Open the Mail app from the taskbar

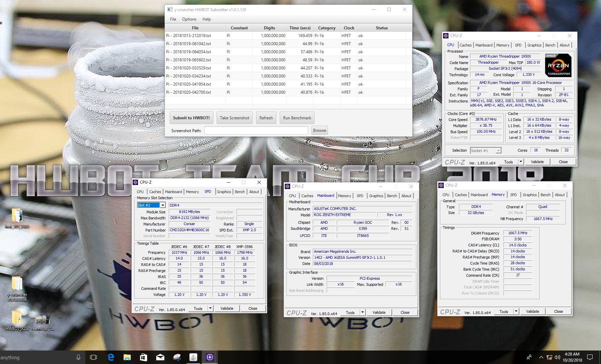(x=160, y=357)
